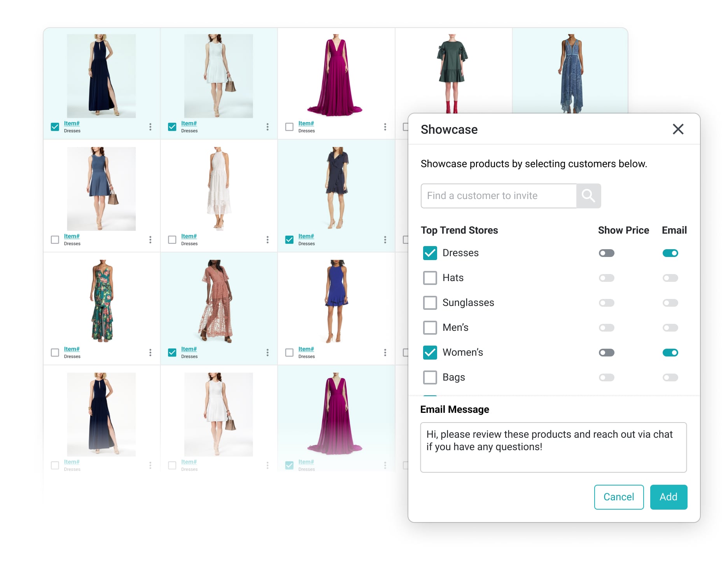Open three-dot menu for magenta cape gown

coord(385,127)
